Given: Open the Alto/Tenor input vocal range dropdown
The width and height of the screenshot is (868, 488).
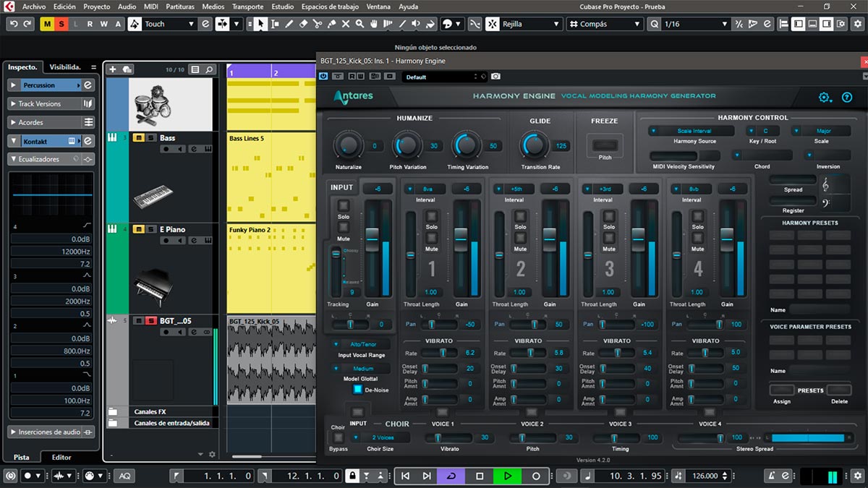Looking at the screenshot, I should tap(361, 344).
